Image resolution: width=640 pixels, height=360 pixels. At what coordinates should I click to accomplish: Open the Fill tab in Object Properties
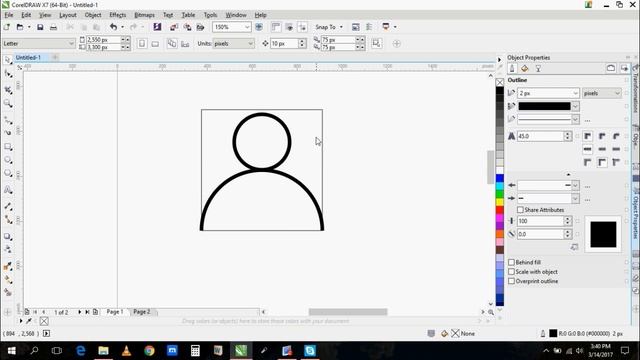pos(525,69)
